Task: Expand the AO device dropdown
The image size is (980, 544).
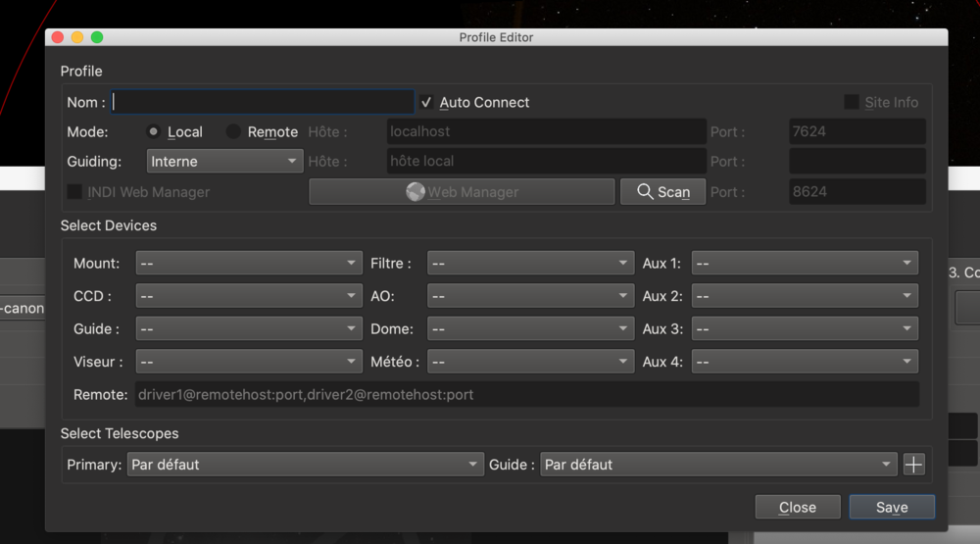Action: 530,296
